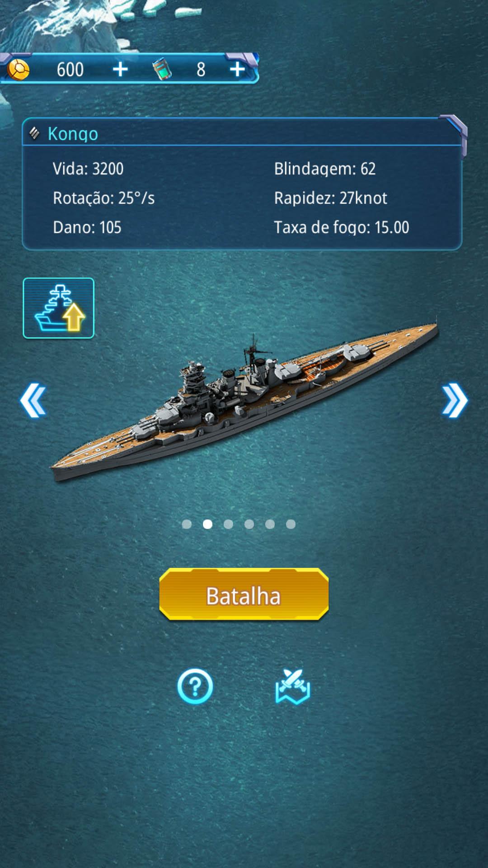Screen dimensions: 488x868
Task: Select the fourth ship page dot
Action: 249,524
